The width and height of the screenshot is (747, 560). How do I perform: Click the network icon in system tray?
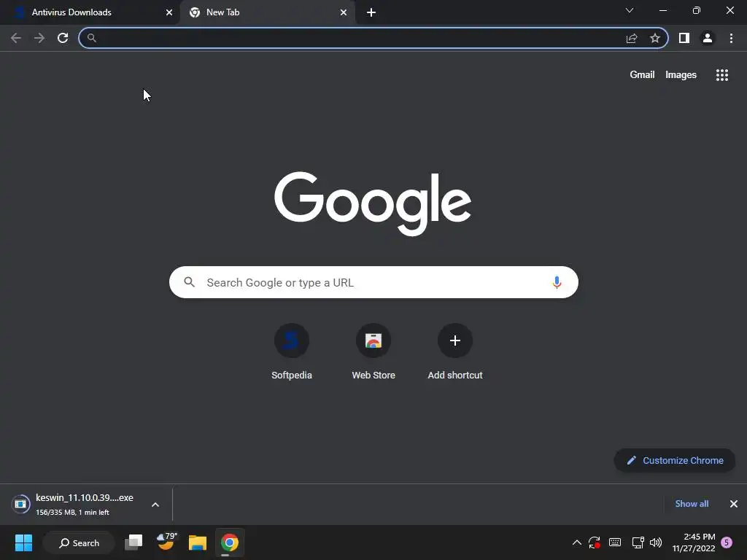pyautogui.click(x=638, y=542)
